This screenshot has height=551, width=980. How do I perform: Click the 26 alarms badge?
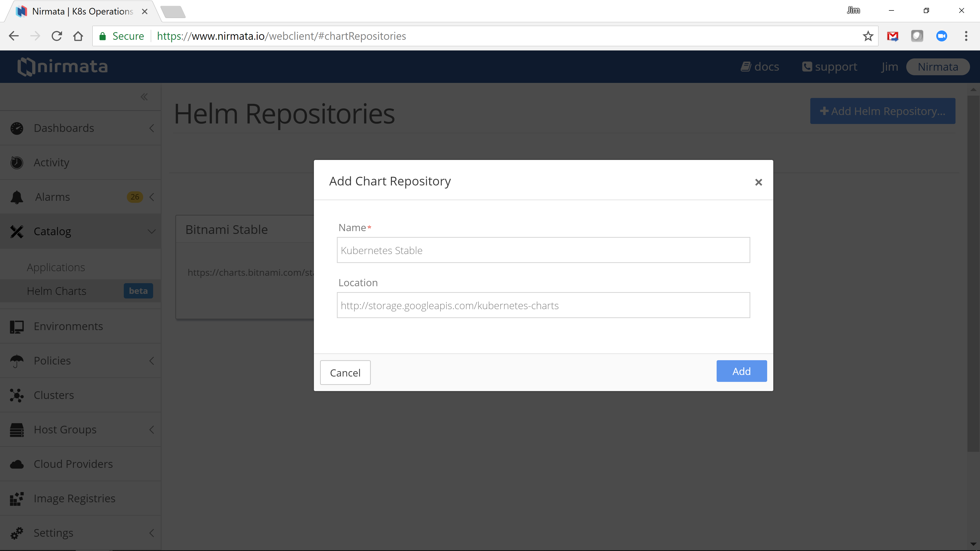135,197
